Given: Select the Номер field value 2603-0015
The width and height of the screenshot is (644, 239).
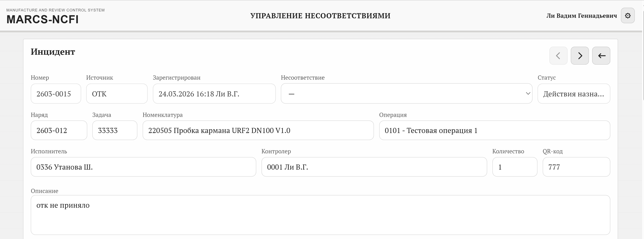Looking at the screenshot, I should pyautogui.click(x=55, y=94).
